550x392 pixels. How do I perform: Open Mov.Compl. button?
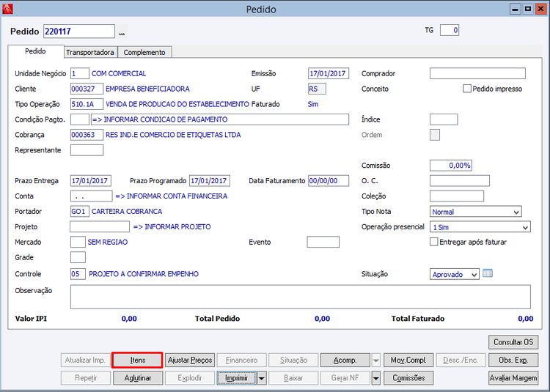pos(408,360)
